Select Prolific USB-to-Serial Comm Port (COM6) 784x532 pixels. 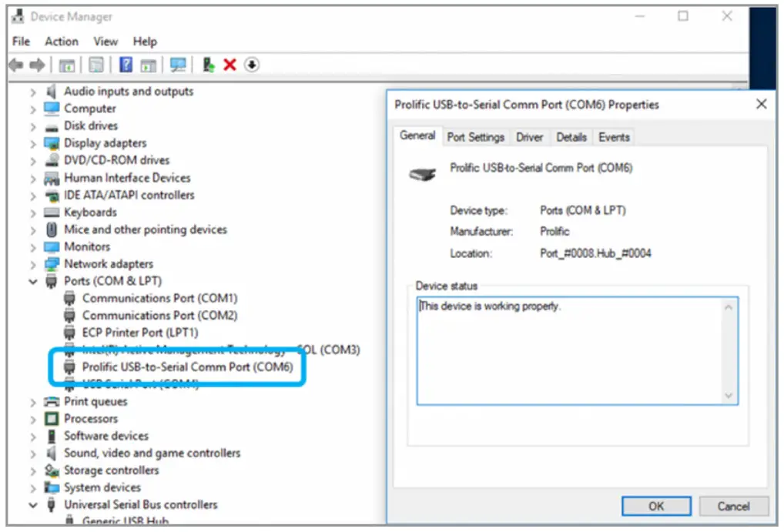(x=187, y=367)
